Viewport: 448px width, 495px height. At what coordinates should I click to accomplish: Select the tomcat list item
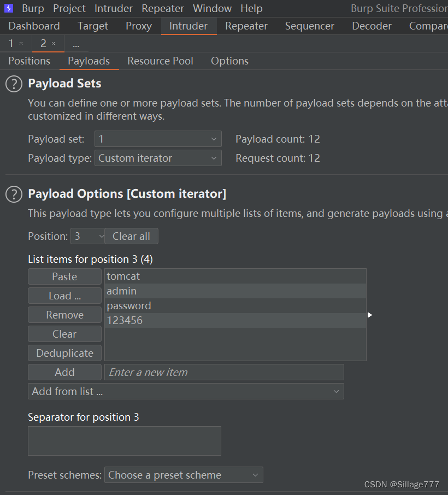tap(235, 276)
